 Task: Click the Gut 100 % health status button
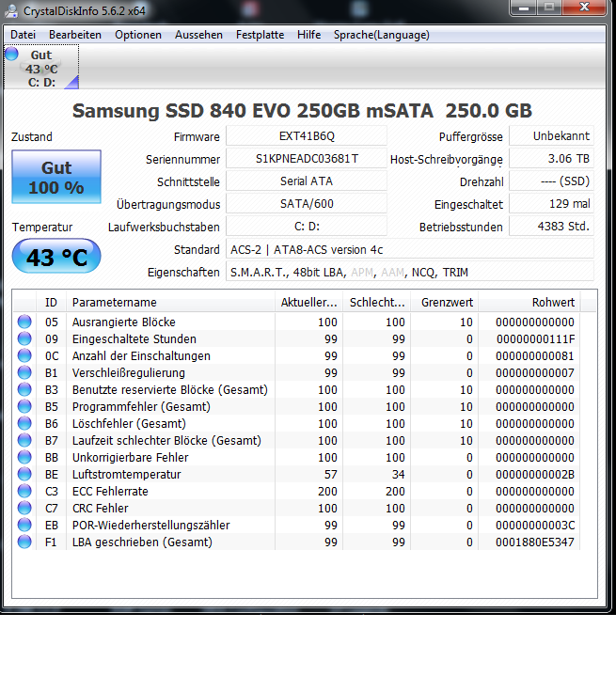56,177
